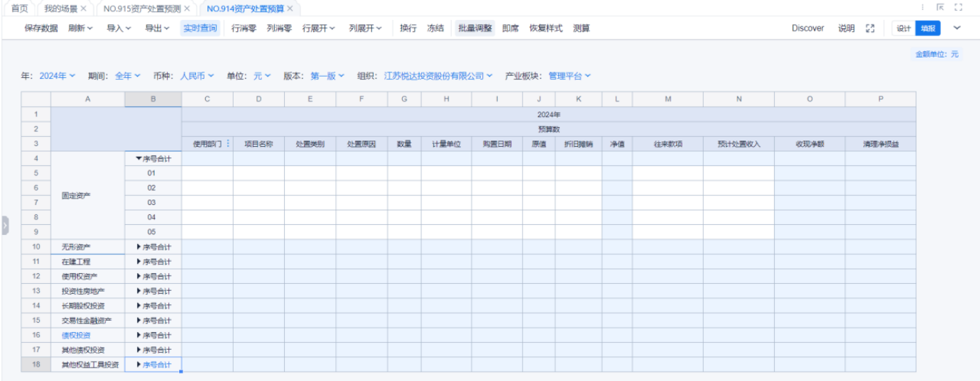Viewport: 980px width, 381px height.
Task: Open the 导出 menu
Action: tap(157, 28)
